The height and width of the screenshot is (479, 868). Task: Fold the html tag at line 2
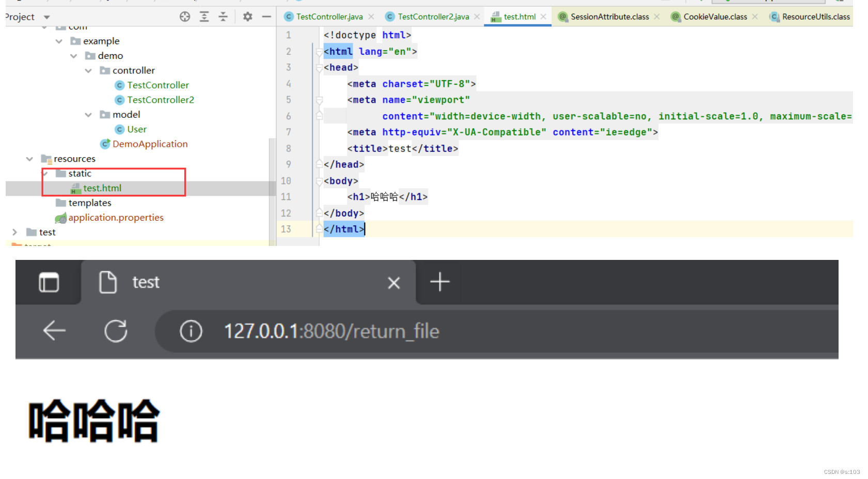[x=319, y=52]
